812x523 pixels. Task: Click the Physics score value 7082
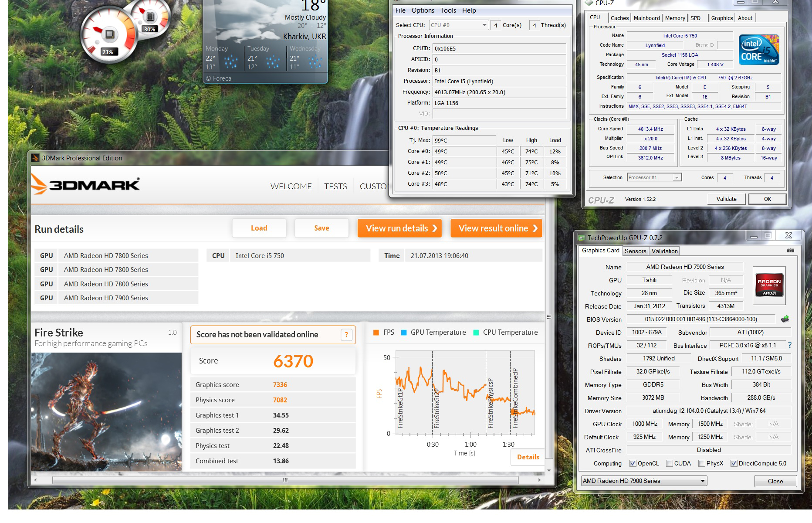(280, 400)
